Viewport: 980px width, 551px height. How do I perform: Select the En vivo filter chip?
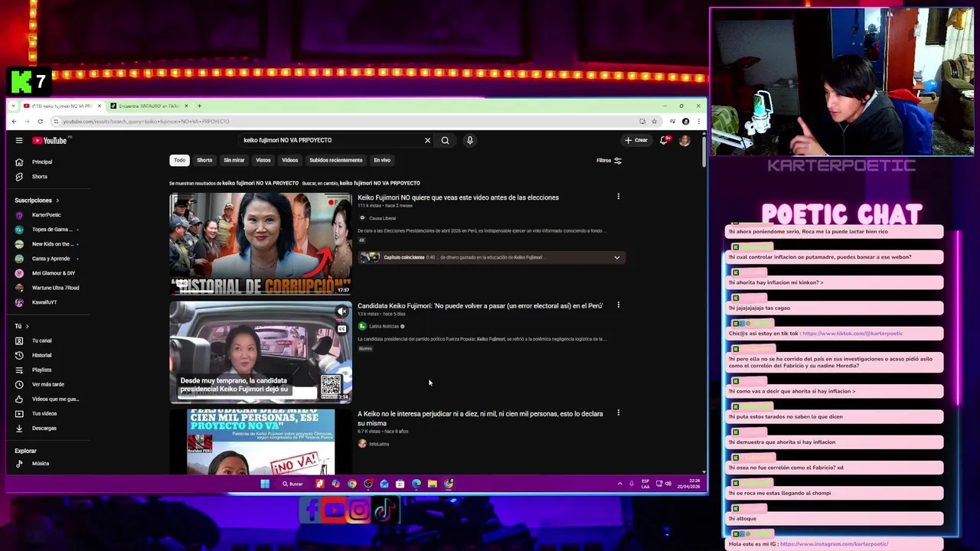tap(382, 160)
